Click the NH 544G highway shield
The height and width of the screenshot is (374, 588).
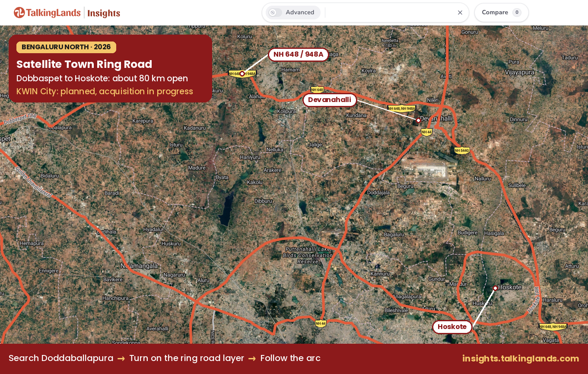click(x=462, y=151)
